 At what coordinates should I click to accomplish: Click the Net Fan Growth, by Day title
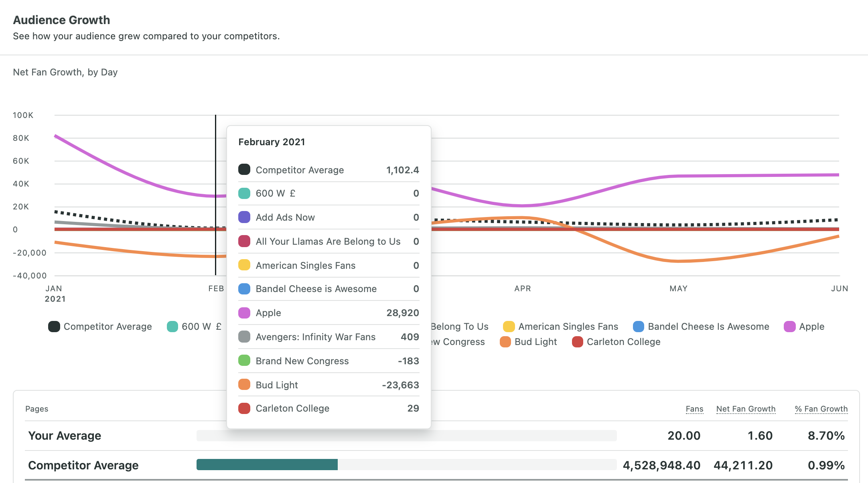pos(65,72)
